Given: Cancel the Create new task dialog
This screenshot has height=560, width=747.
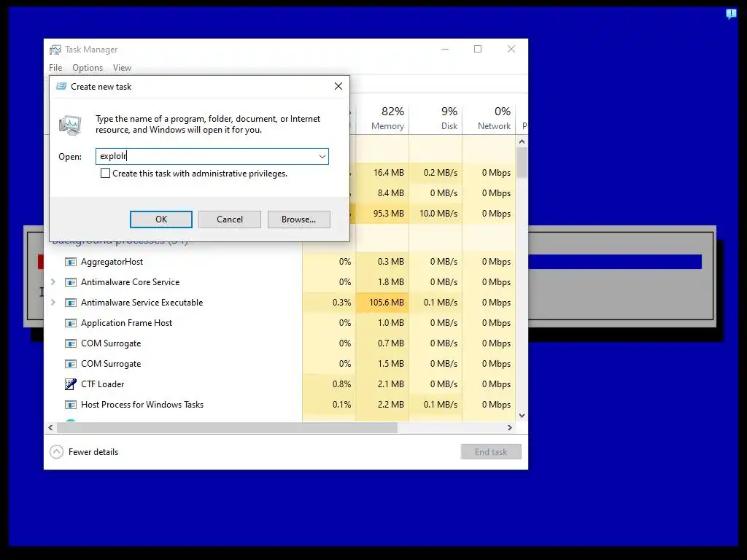Looking at the screenshot, I should pyautogui.click(x=230, y=219).
